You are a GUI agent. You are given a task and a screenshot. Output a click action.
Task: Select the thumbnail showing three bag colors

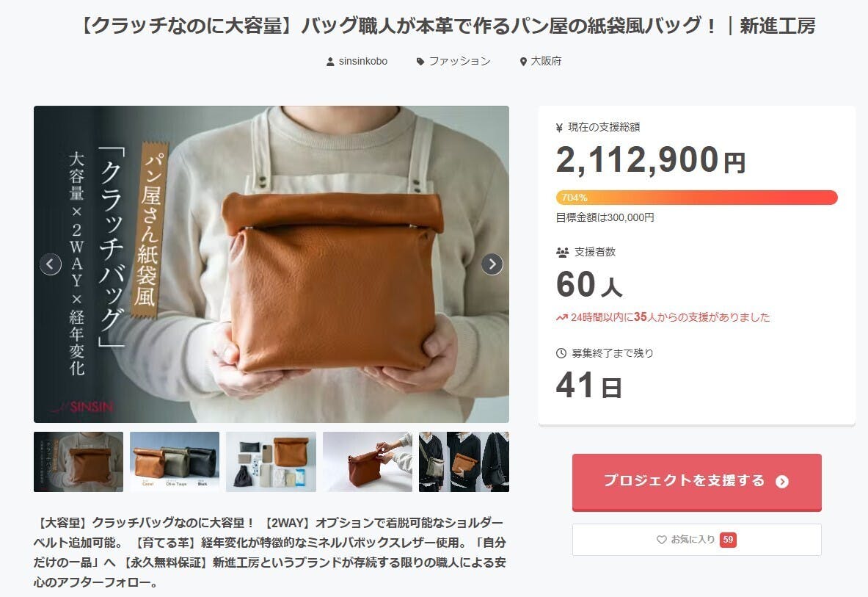(175, 462)
